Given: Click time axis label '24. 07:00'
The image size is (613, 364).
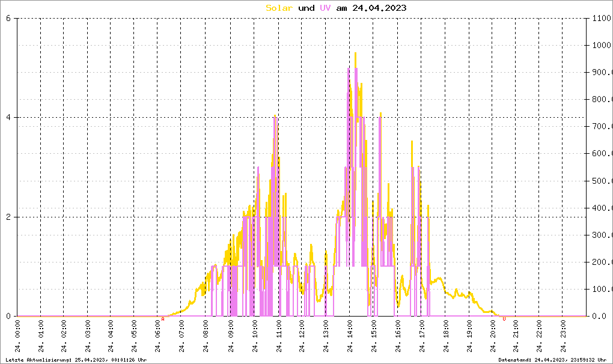Looking at the screenshot, I should pos(181,336).
